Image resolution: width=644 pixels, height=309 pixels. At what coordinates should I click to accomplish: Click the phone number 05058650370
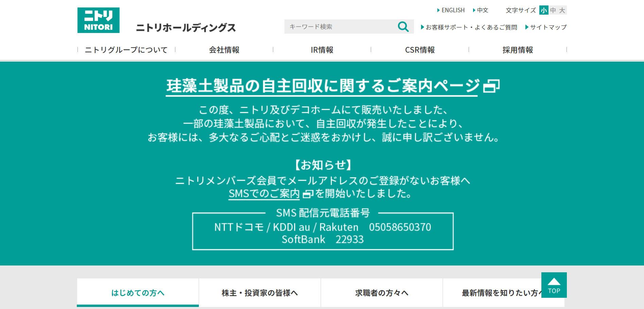pyautogui.click(x=400, y=227)
